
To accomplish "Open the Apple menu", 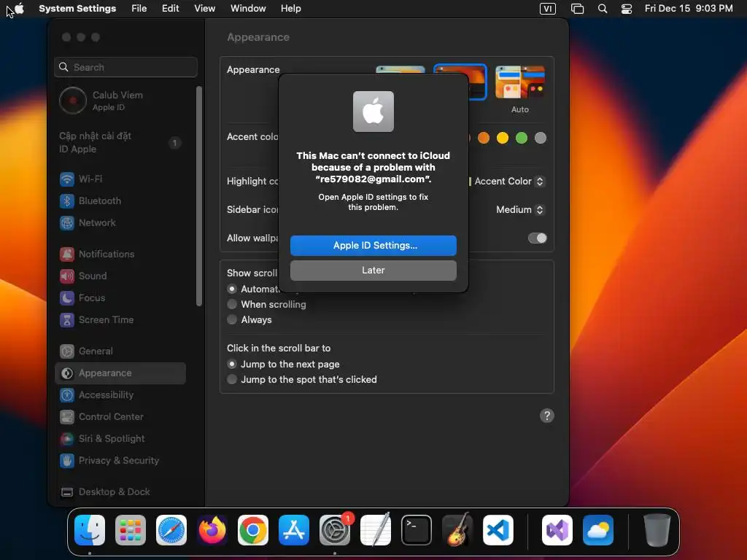I will point(19,9).
